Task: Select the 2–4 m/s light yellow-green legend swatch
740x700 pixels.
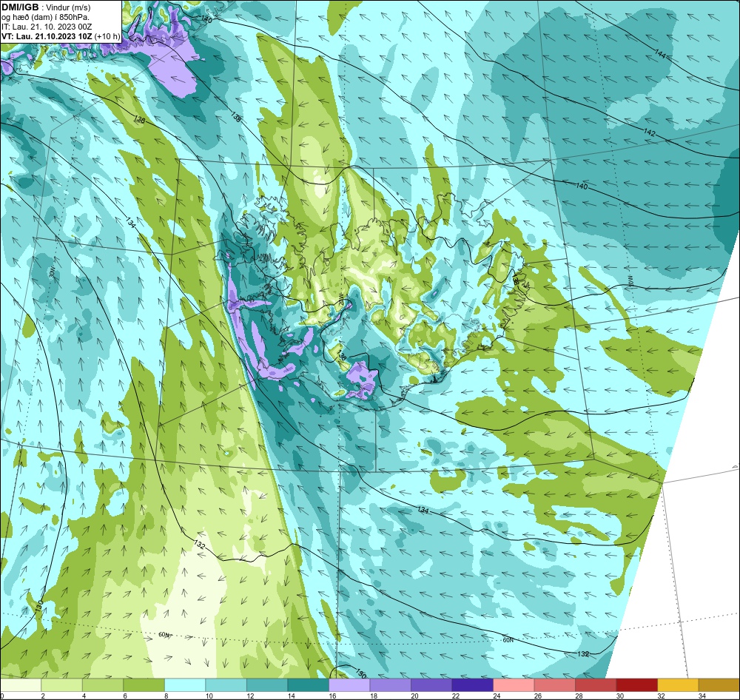Action: coord(62,685)
